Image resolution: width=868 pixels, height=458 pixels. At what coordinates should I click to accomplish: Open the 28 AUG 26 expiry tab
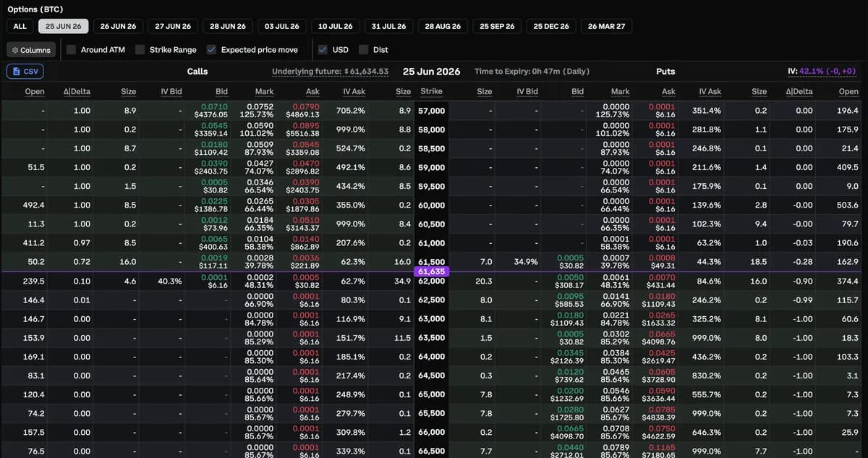[x=443, y=26]
